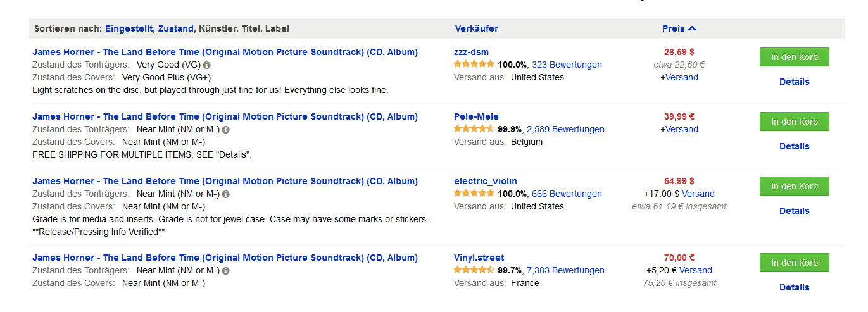Click info icon in Pele-Mele listing media condition
Image resolution: width=868 pixels, height=312 pixels.
click(226, 130)
